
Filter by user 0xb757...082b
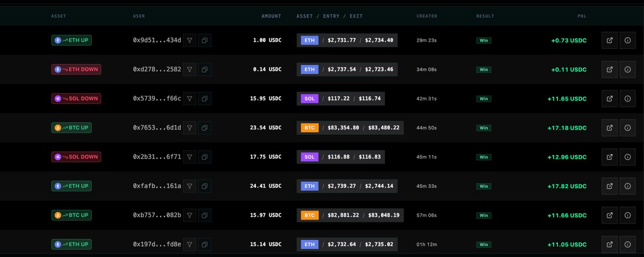click(x=189, y=215)
